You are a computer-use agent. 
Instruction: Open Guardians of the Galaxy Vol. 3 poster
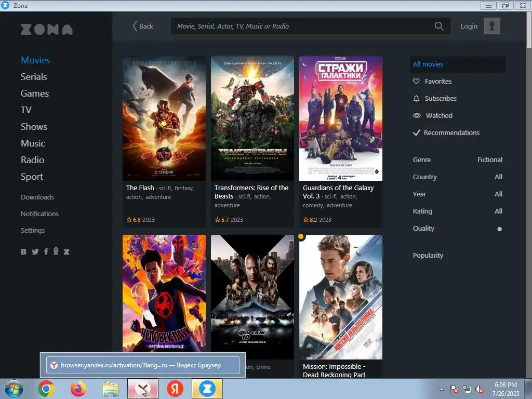[341, 118]
